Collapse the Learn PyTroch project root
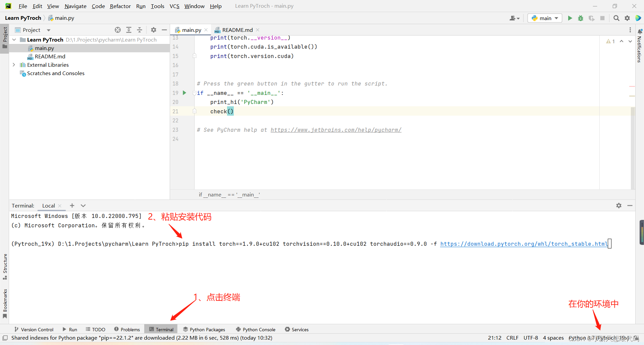 (x=14, y=40)
